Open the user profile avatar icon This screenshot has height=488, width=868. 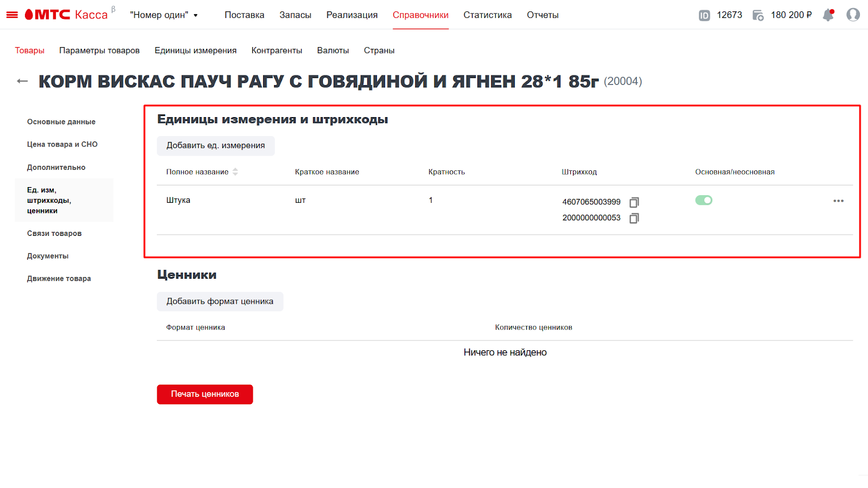853,15
